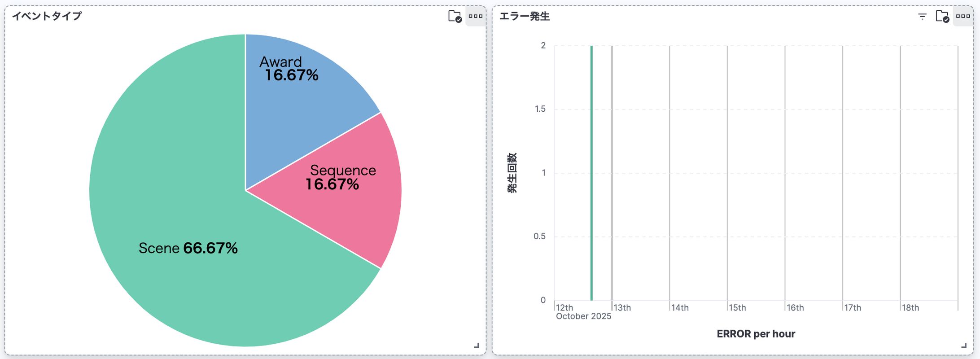Click the エラー発生 panel title
The width and height of the screenshot is (980, 359).
(x=525, y=17)
